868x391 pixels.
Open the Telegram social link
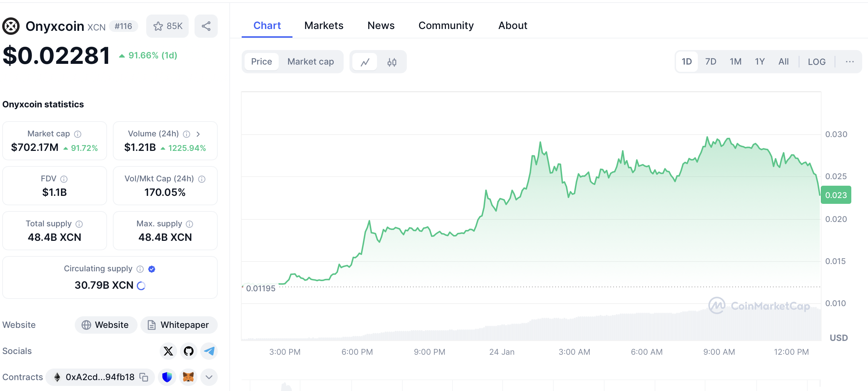click(209, 351)
